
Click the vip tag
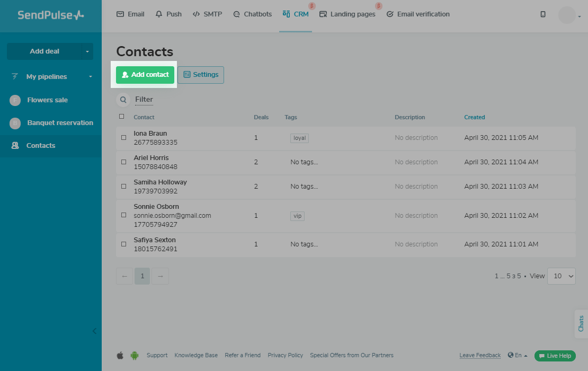(297, 216)
